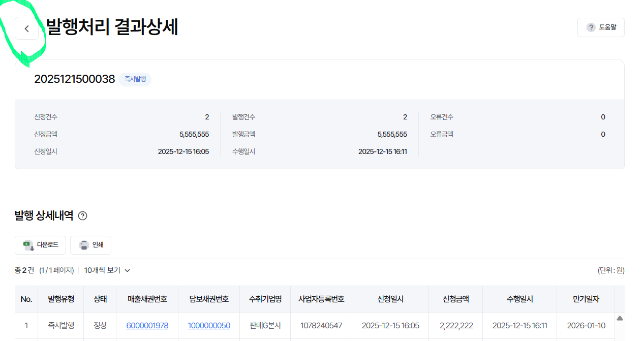The height and width of the screenshot is (341, 644).
Task: Select the number 2025121500038
Action: coord(75,79)
